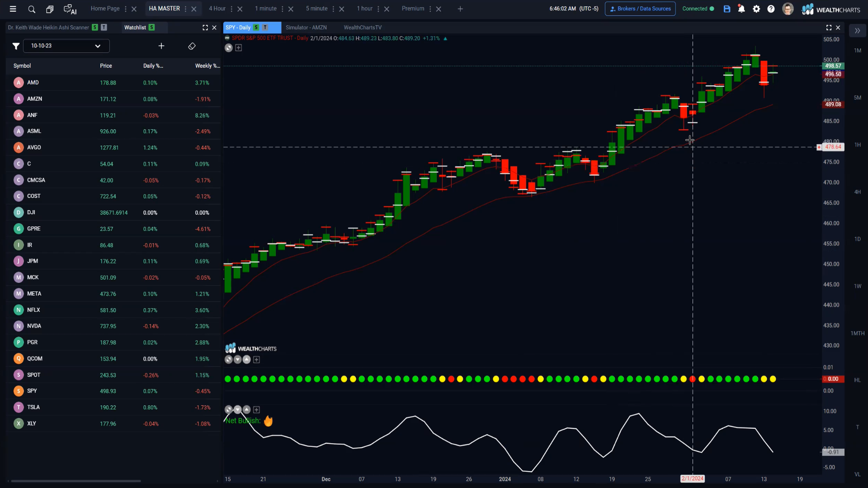This screenshot has width=868, height=488.
Task: Add a symbol to the watchlist with plus
Action: 161,46
